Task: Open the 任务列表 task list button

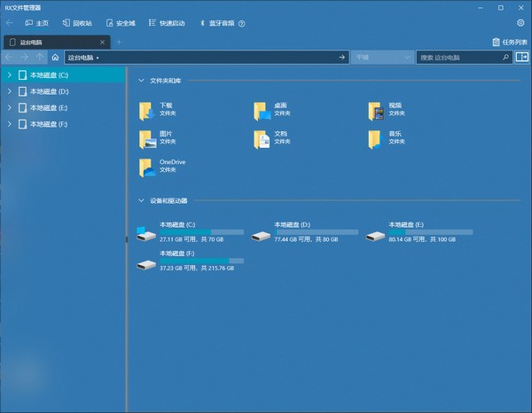Action: point(510,42)
